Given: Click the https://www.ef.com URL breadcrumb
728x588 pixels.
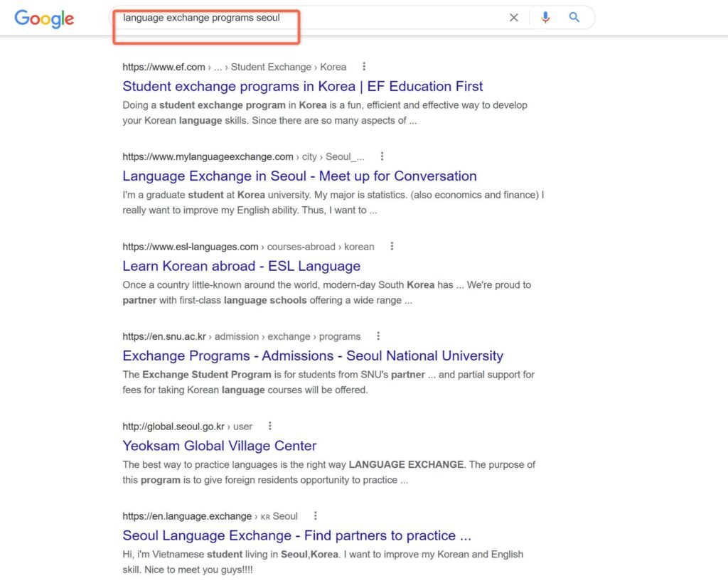Looking at the screenshot, I should coord(164,67).
